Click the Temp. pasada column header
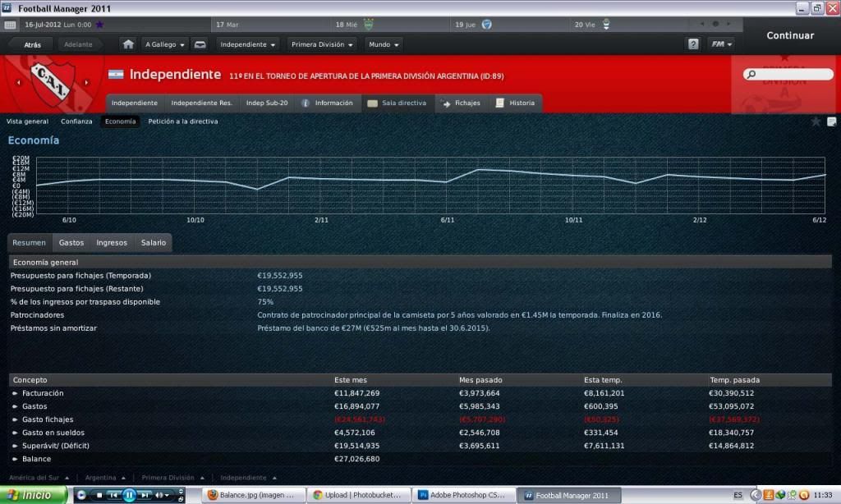The width and height of the screenshot is (841, 504). click(x=734, y=380)
